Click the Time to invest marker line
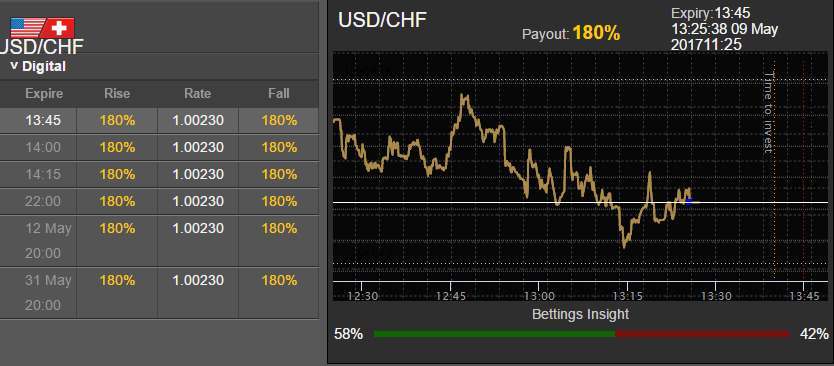The height and width of the screenshot is (366, 834). pos(774,168)
